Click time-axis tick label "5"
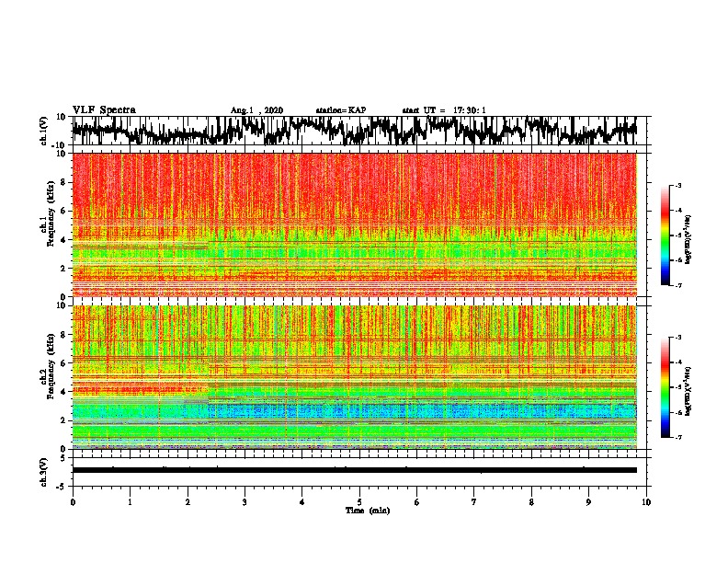 click(359, 502)
